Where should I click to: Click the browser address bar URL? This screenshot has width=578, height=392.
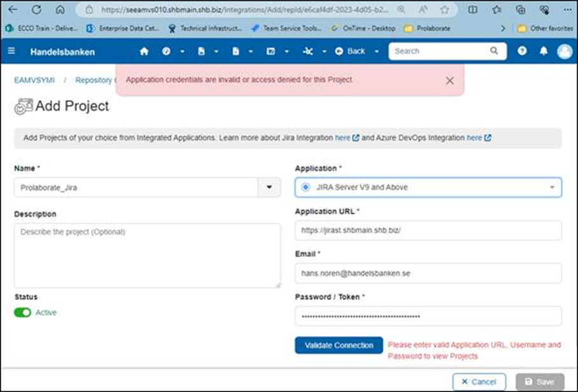[x=245, y=10]
